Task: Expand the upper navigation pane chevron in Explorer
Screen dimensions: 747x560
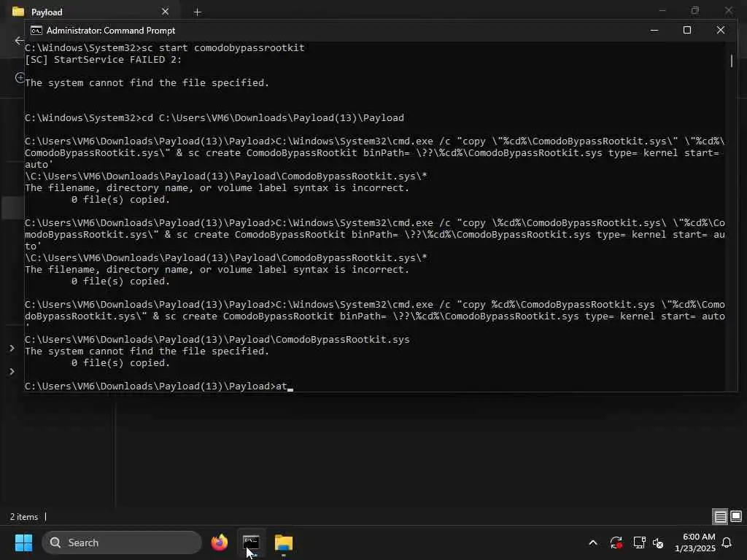Action: [x=12, y=349]
